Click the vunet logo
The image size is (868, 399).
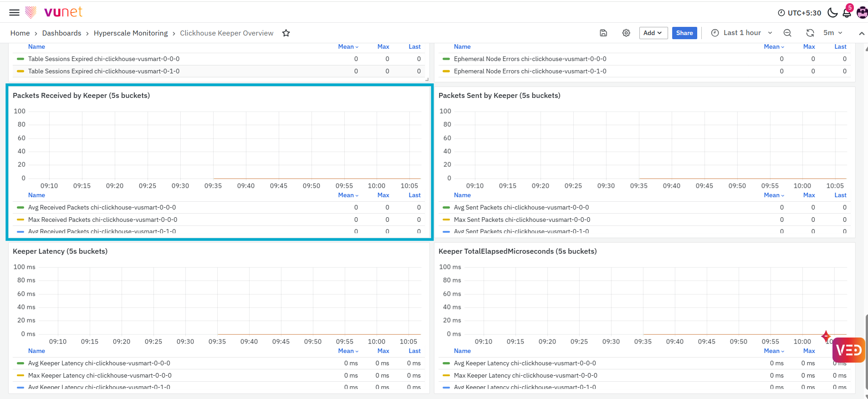(x=54, y=12)
